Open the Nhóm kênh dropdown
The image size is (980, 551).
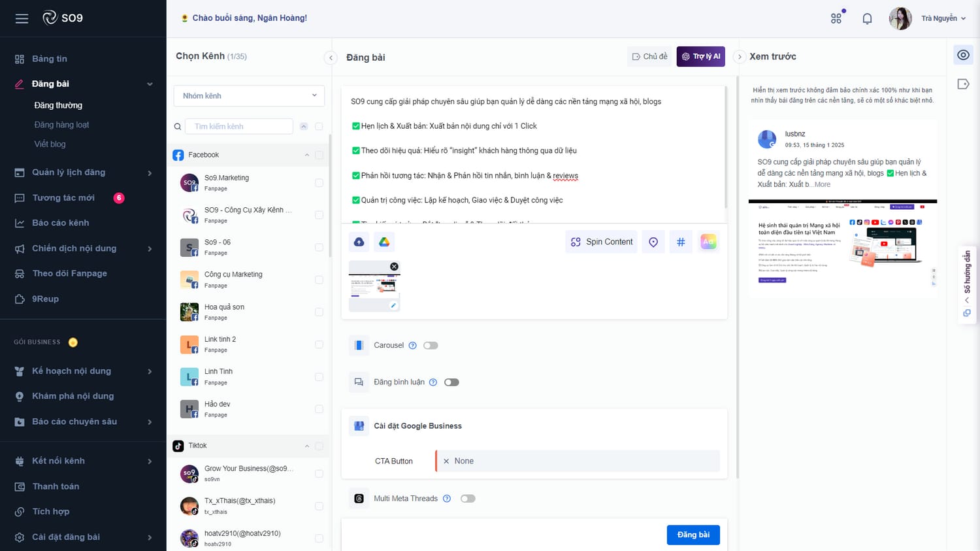pos(249,95)
